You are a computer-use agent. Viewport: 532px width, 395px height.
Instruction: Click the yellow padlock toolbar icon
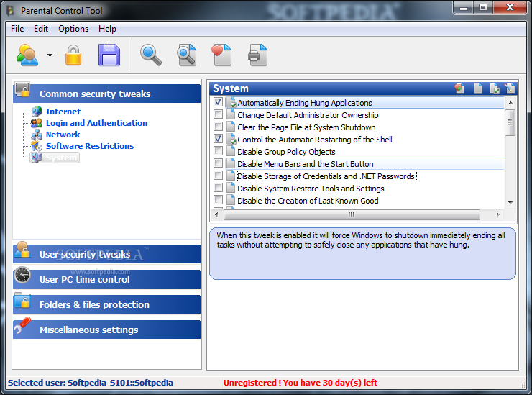click(73, 55)
